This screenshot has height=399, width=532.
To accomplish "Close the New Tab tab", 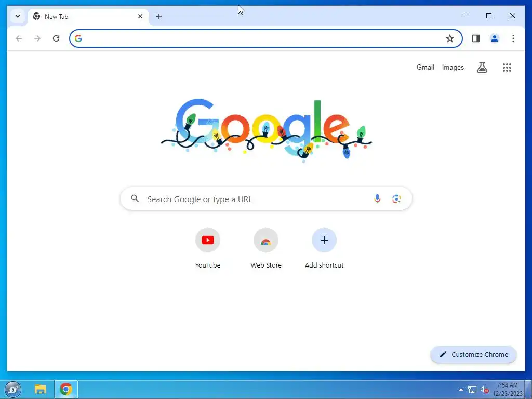I will tap(140, 16).
